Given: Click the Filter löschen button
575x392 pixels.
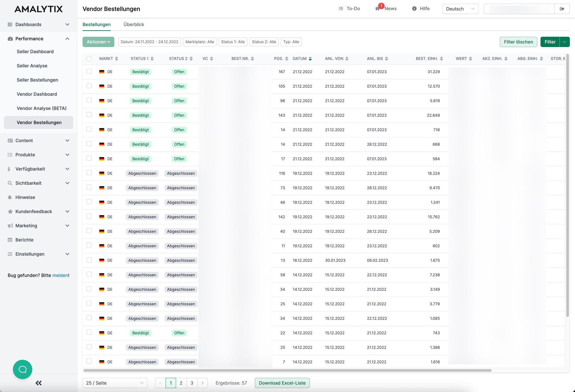Looking at the screenshot, I should (518, 42).
